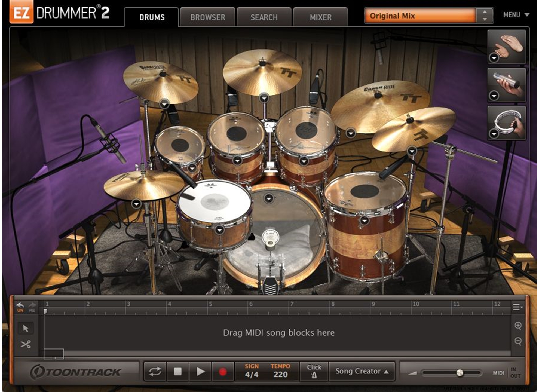
Task: Select the scissors cut tool
Action: click(x=26, y=344)
